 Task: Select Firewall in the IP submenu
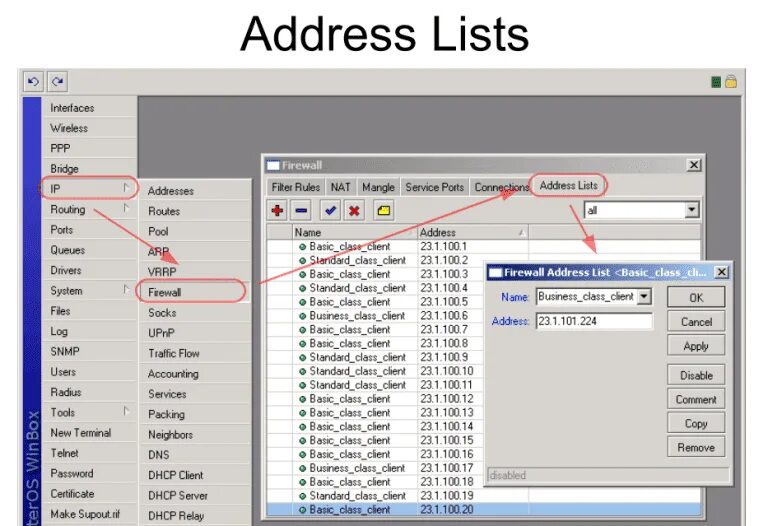(x=195, y=292)
